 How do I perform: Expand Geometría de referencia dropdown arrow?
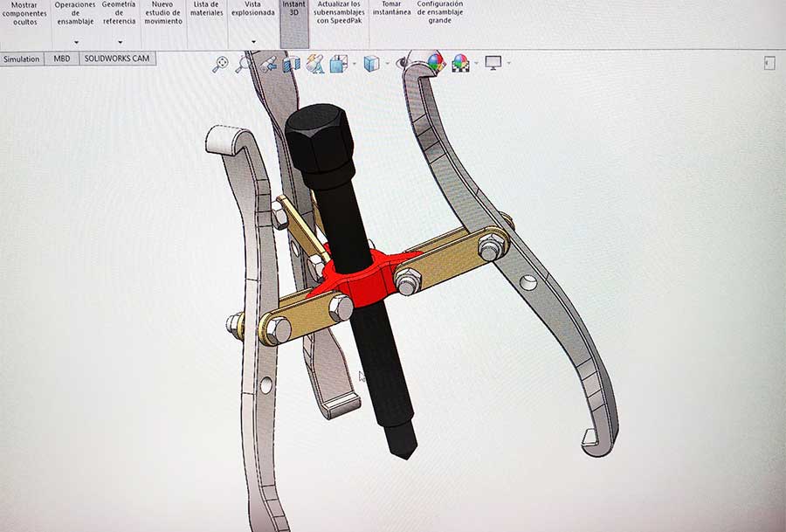(119, 42)
